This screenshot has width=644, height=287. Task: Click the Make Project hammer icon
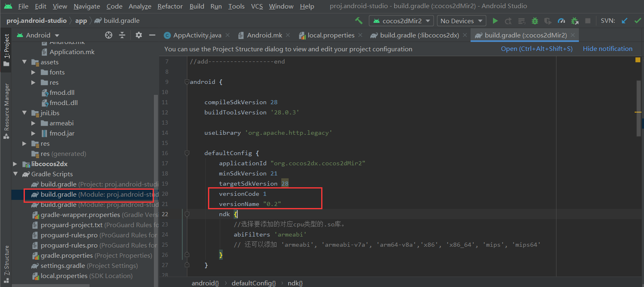coord(359,21)
